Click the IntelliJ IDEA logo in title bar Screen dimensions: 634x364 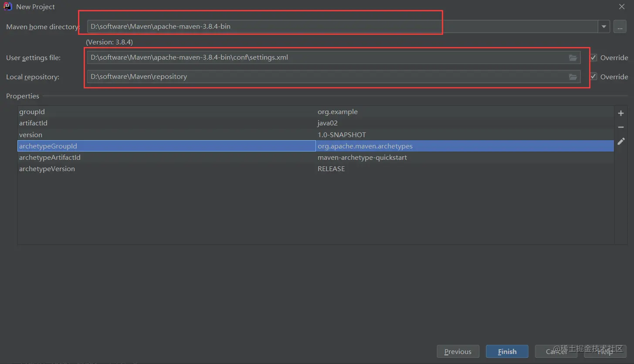click(8, 7)
